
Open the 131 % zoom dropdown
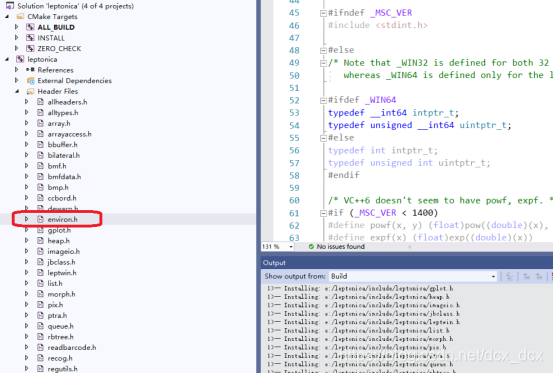pos(291,247)
